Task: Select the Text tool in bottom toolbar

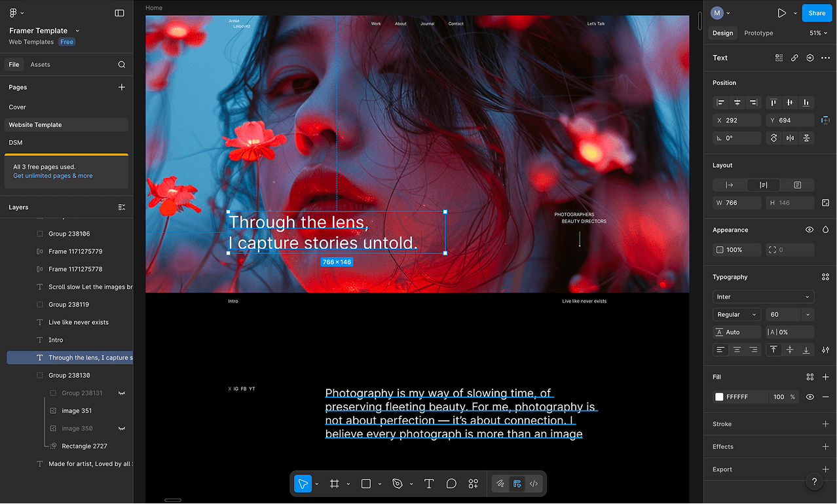Action: click(429, 484)
